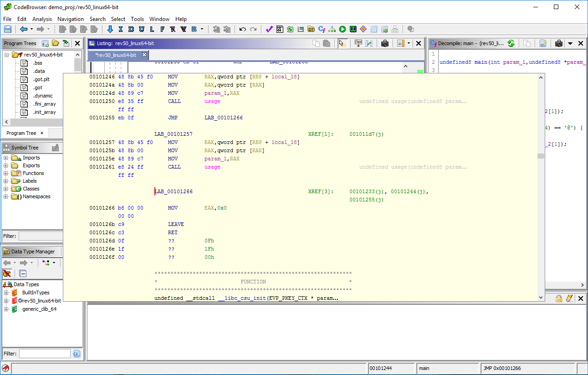Close the rev50_linux64-bit listing tab
The image size is (588, 375).
(145, 55)
